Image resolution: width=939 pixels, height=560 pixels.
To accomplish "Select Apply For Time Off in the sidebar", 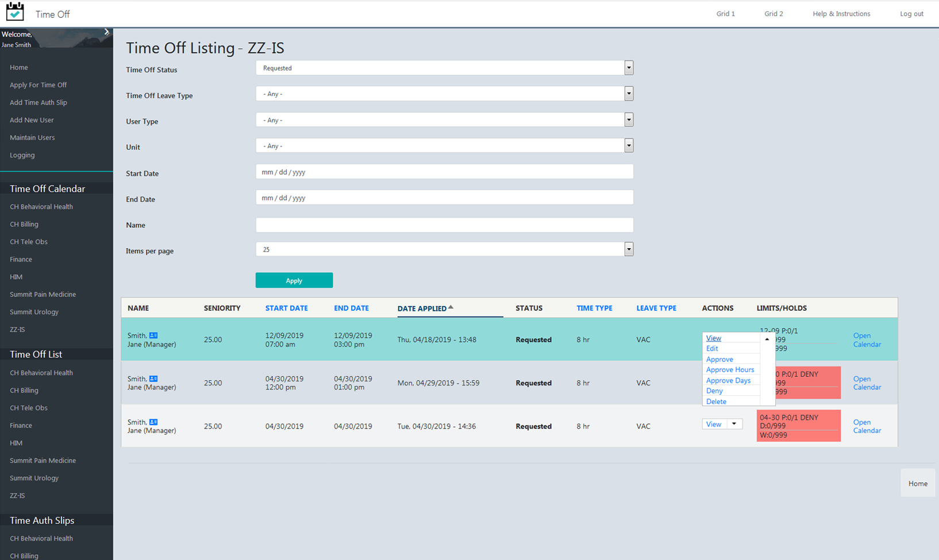I will (x=38, y=84).
